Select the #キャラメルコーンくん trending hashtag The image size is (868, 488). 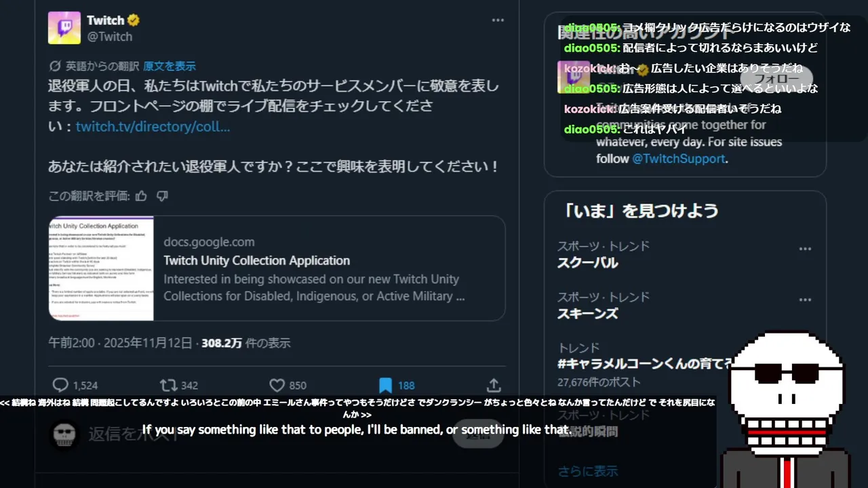tap(644, 364)
